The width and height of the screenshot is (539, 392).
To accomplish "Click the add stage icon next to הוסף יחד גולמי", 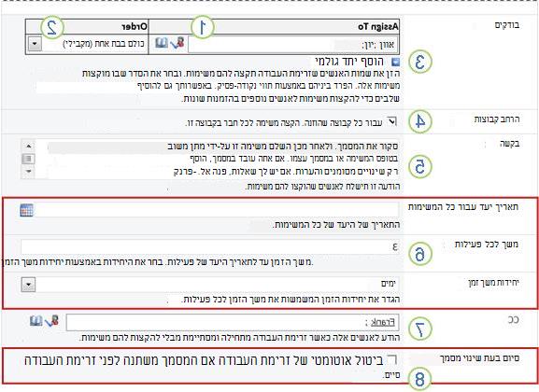I will pyautogui.click(x=396, y=63).
